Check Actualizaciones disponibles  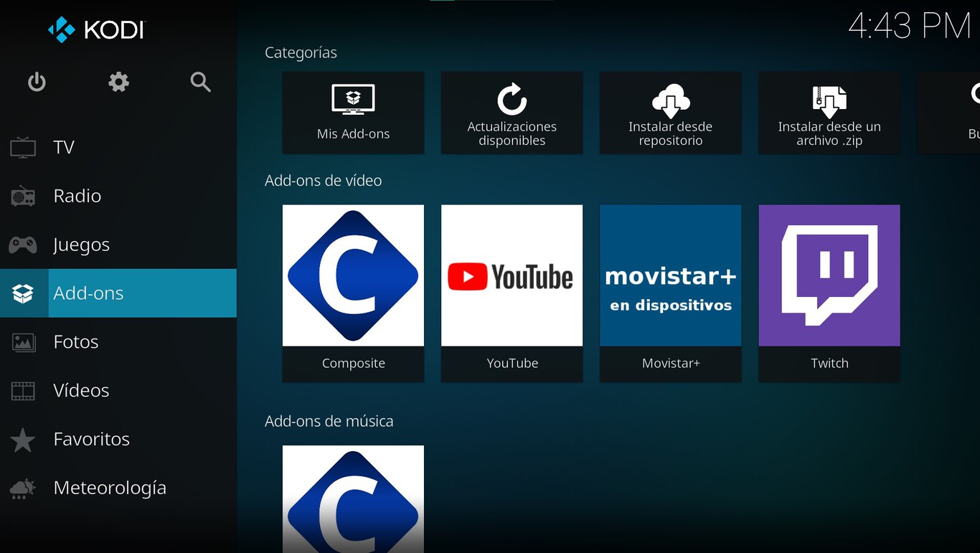(512, 113)
